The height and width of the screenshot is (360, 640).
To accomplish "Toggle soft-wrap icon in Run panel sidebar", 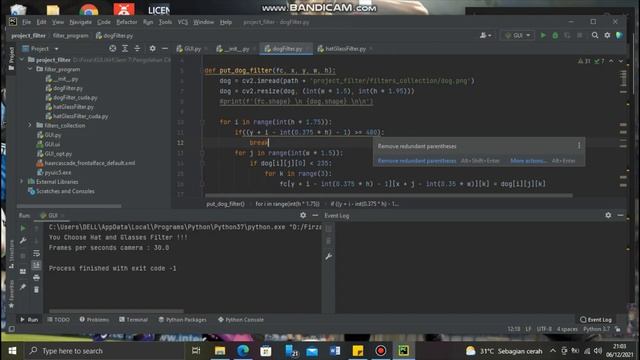I will click(x=36, y=253).
